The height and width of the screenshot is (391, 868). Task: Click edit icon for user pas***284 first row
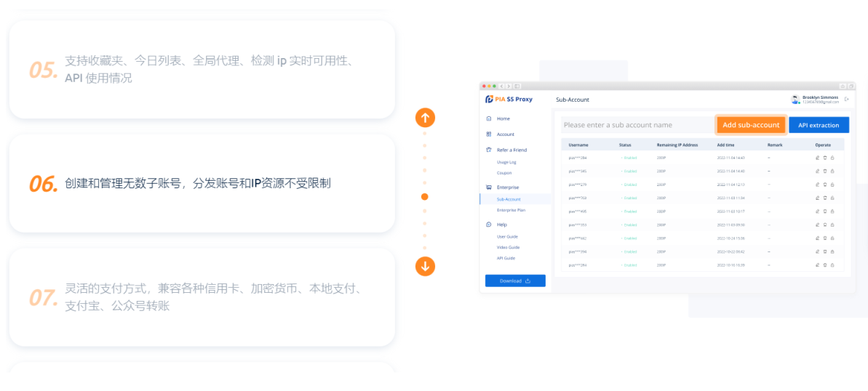pos(818,158)
